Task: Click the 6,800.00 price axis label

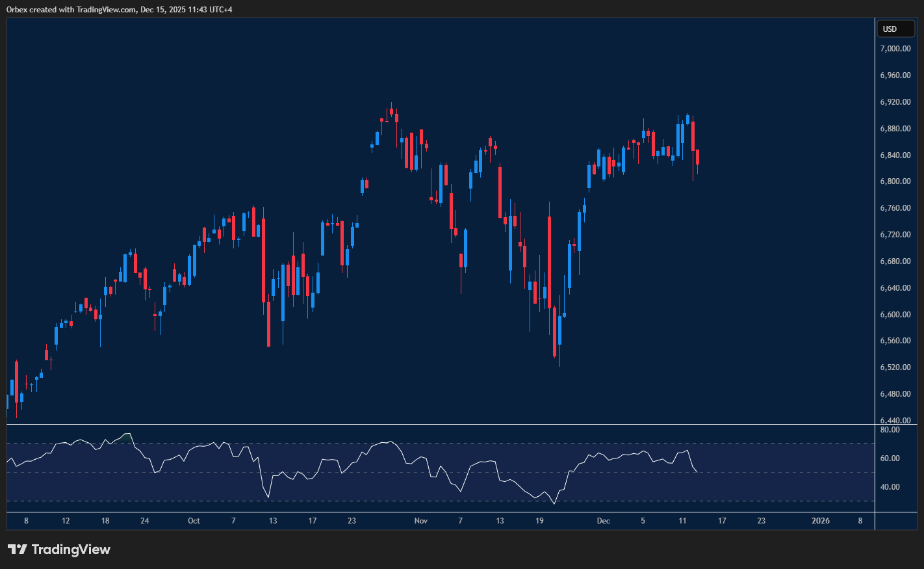Action: [895, 181]
